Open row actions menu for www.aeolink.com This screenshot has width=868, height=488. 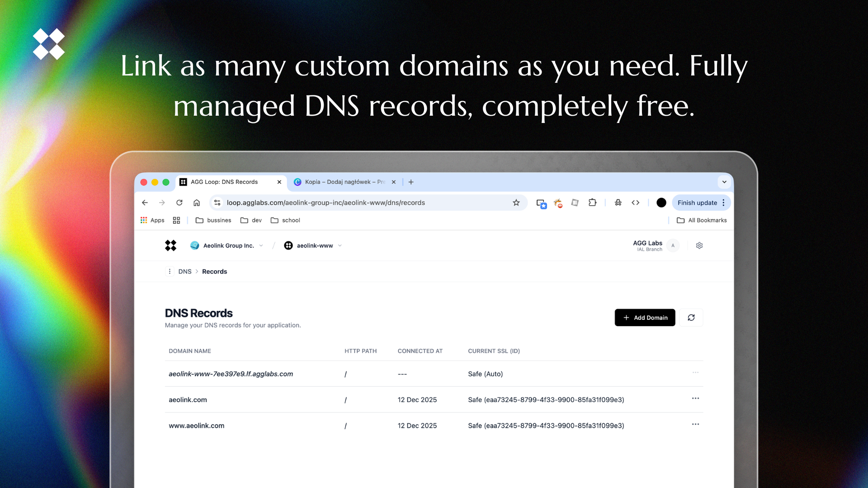[x=695, y=424]
